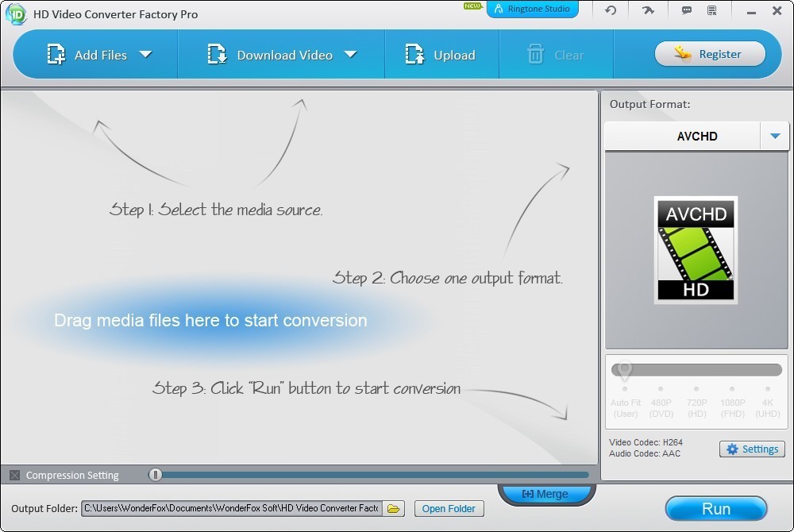Click the Audio Codec: AAC text
Screen dimensions: 794x532
(x=645, y=453)
